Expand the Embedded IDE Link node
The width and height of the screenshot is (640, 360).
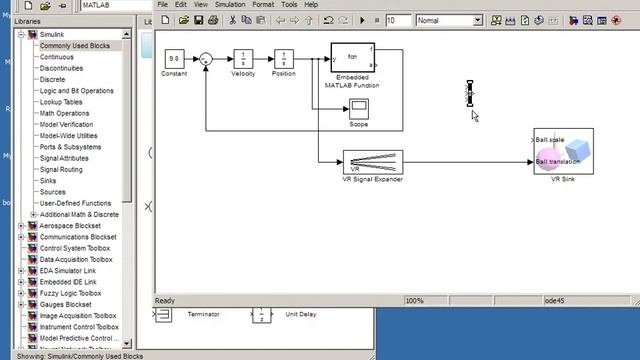(21, 282)
